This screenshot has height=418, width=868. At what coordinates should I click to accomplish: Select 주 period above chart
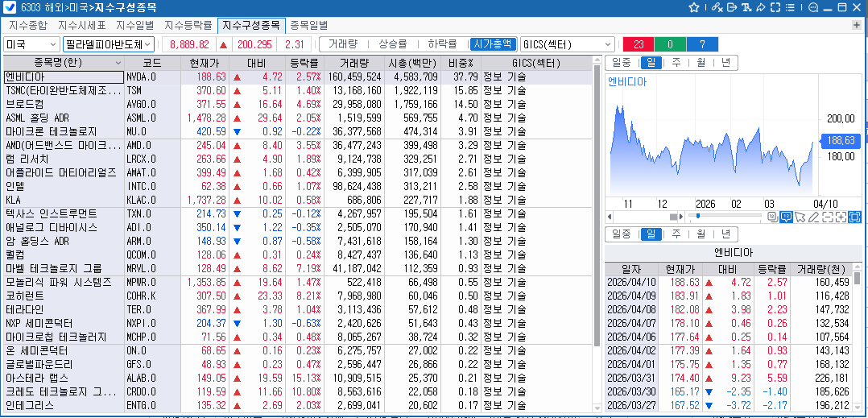(676, 63)
